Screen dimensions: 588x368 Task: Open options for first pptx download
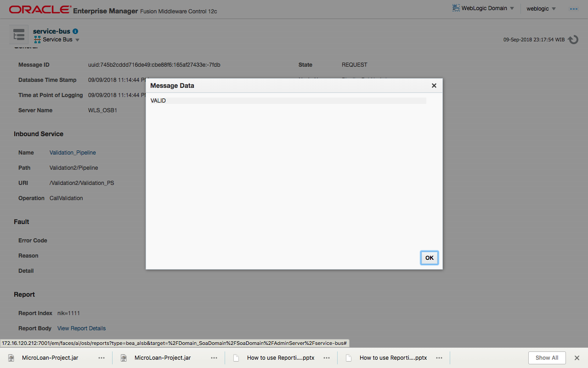point(327,358)
